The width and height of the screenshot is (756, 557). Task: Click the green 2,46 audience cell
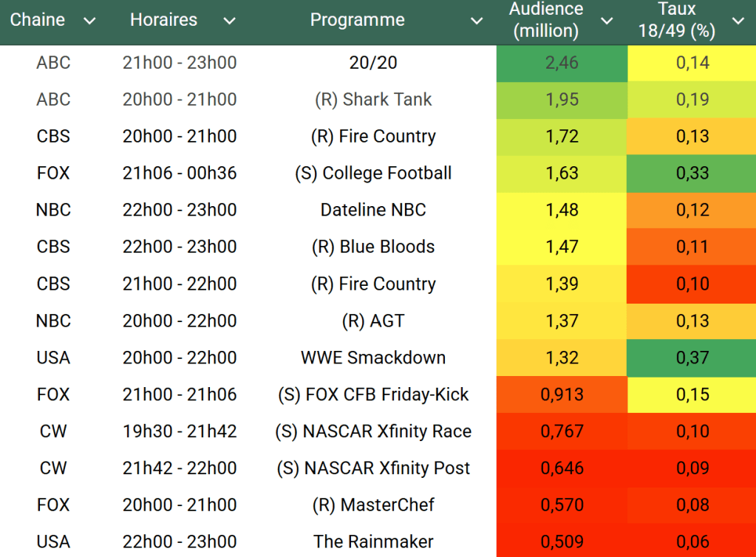[x=562, y=63]
